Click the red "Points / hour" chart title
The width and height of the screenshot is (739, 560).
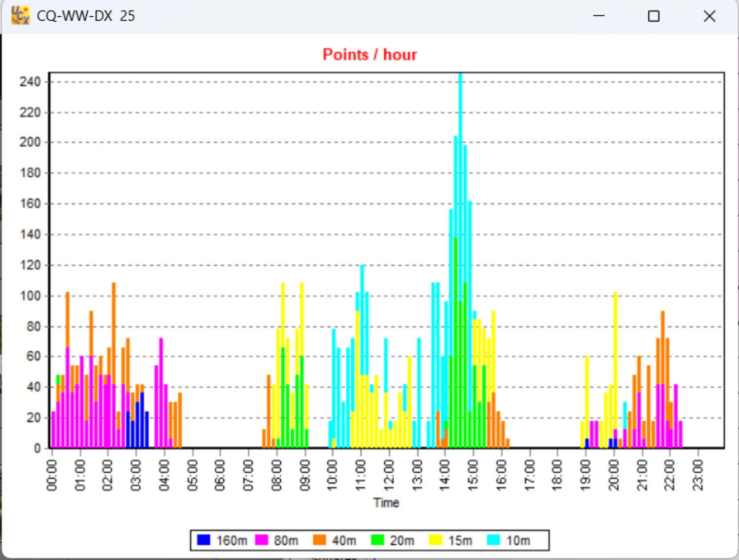(x=369, y=54)
